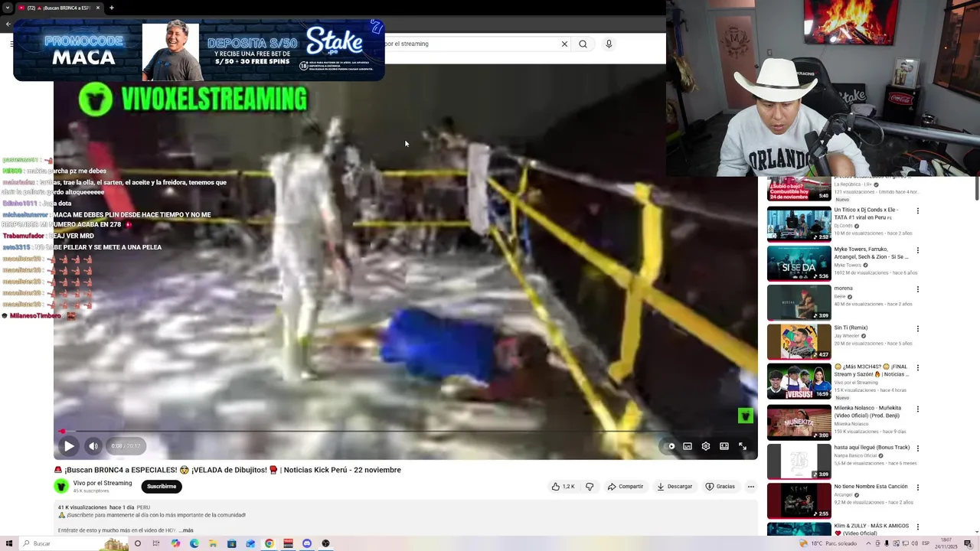The height and width of the screenshot is (551, 980).
Task: Open Klim & ZULLY - MÁS K AMIGOS title
Action: pos(871,530)
